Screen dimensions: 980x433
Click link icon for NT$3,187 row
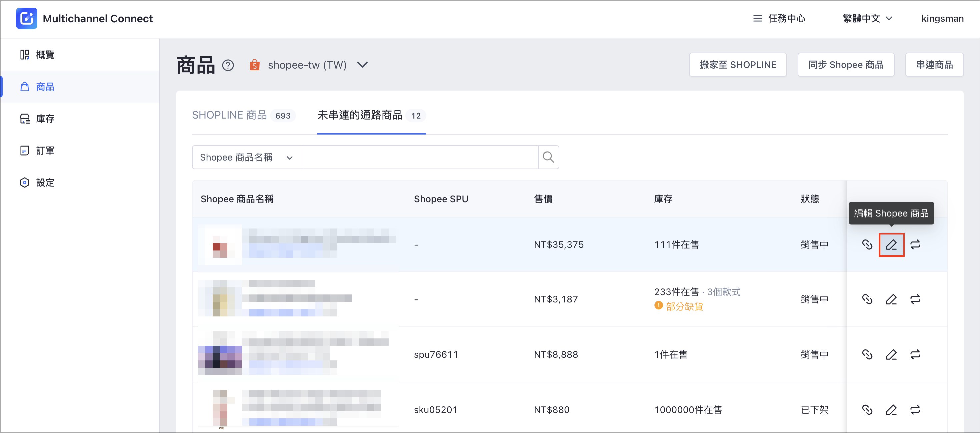pyautogui.click(x=867, y=299)
